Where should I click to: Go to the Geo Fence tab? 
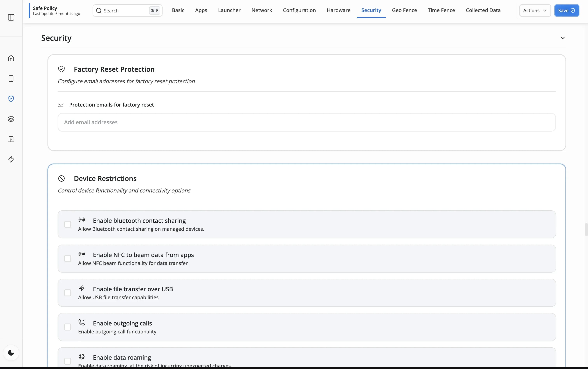(404, 10)
